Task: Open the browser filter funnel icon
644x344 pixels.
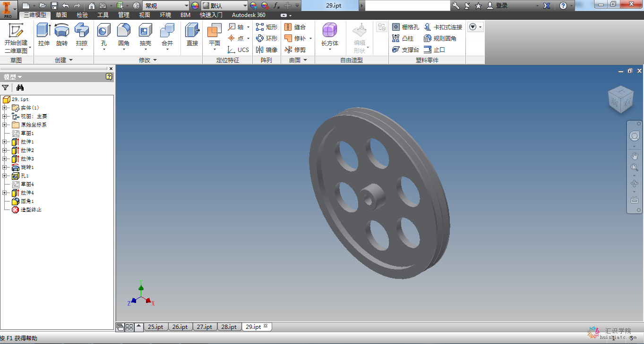Action: click(x=5, y=87)
